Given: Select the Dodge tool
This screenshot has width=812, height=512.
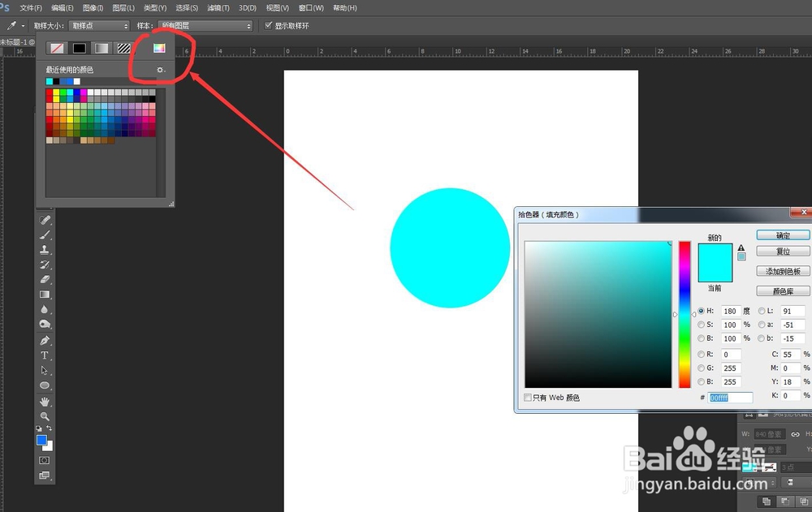Looking at the screenshot, I should tap(45, 325).
